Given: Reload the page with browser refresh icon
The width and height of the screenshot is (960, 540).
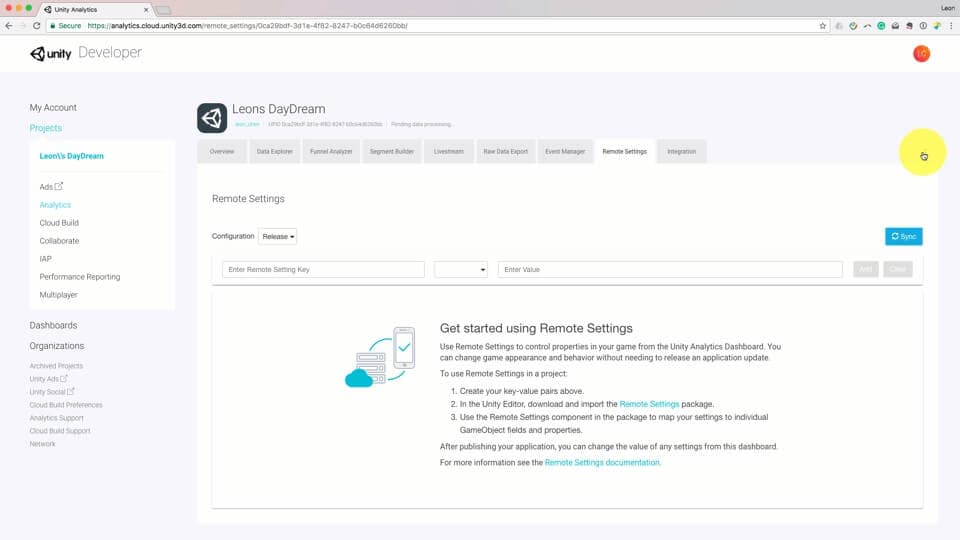Looking at the screenshot, I should (37, 26).
